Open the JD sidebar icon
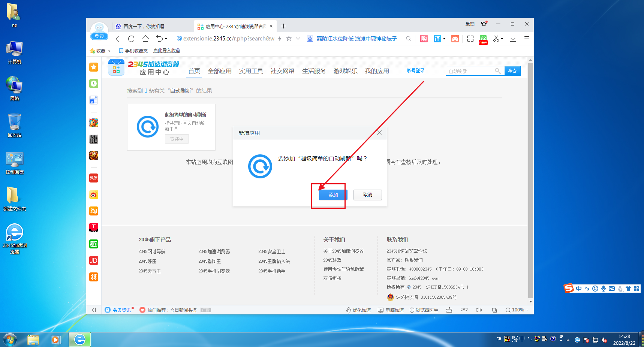 [x=94, y=260]
